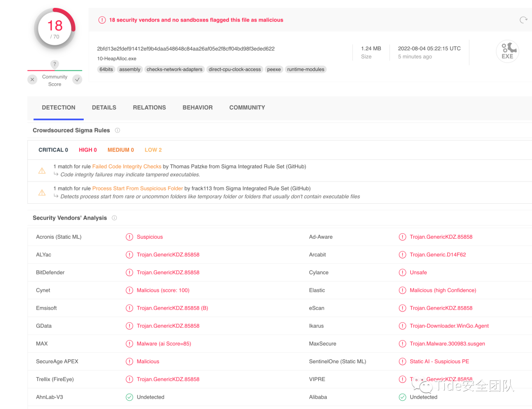Select the file SHA-256 hash text

pyautogui.click(x=186, y=49)
